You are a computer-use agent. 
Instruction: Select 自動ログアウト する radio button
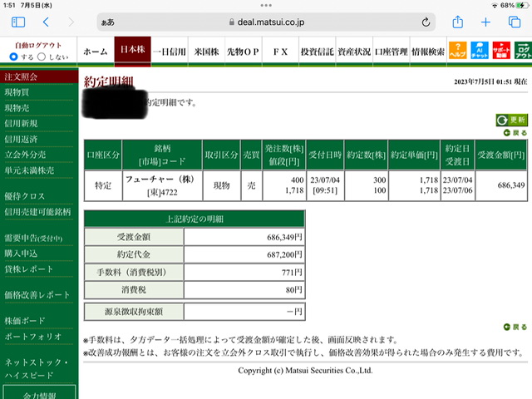13,57
